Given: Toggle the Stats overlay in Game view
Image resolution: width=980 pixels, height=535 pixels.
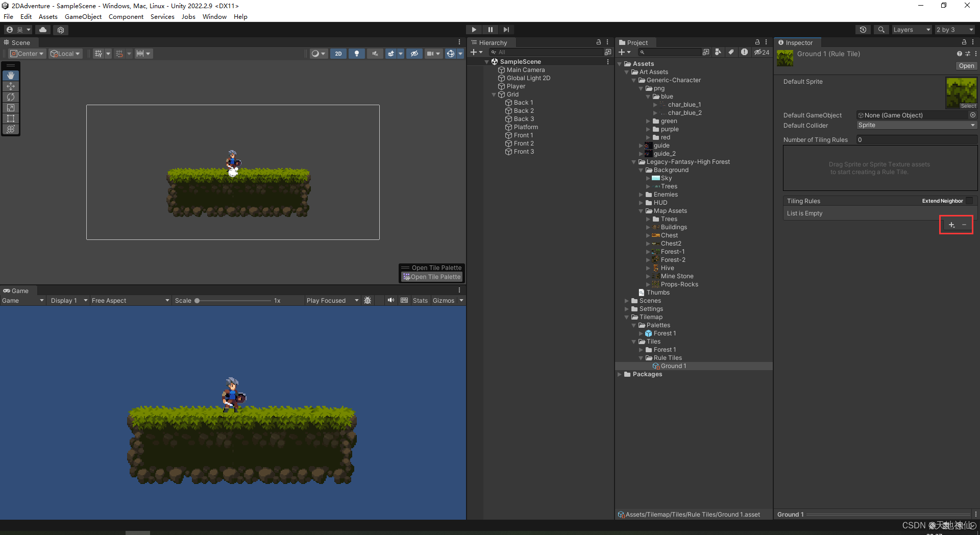Looking at the screenshot, I should point(420,301).
